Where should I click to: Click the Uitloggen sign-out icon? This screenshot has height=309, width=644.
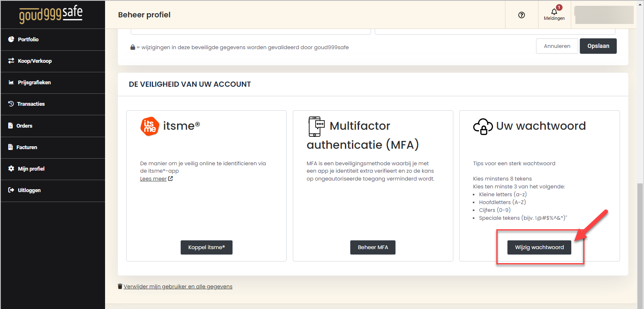pyautogui.click(x=11, y=190)
